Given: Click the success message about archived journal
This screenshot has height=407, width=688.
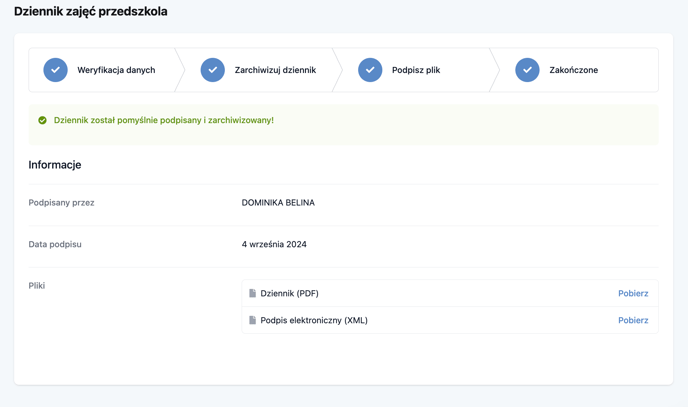Looking at the screenshot, I should 164,120.
